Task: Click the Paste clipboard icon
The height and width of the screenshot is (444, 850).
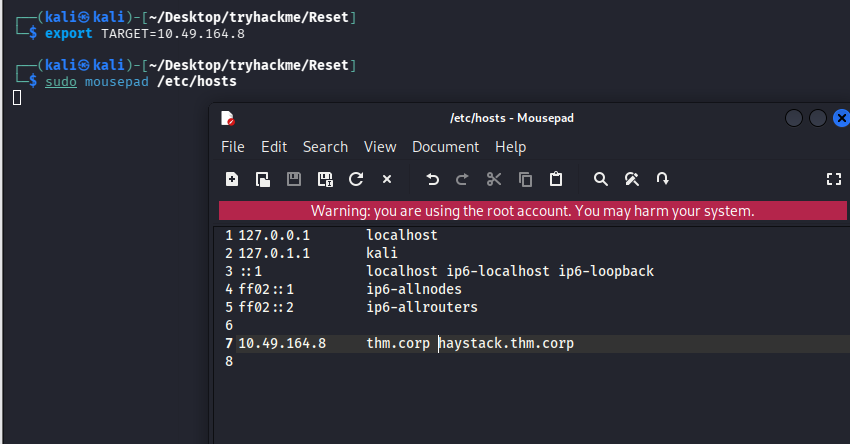Action: click(x=556, y=179)
